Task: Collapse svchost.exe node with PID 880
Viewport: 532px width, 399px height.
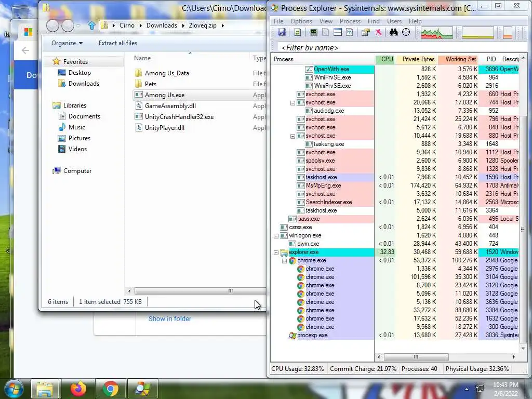Action: click(x=293, y=136)
